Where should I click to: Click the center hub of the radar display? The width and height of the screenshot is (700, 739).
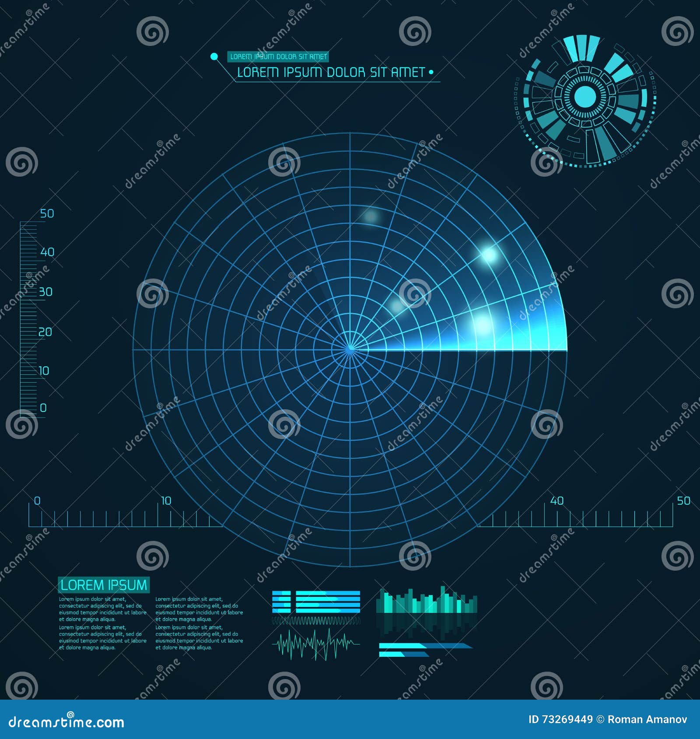pyautogui.click(x=350, y=350)
